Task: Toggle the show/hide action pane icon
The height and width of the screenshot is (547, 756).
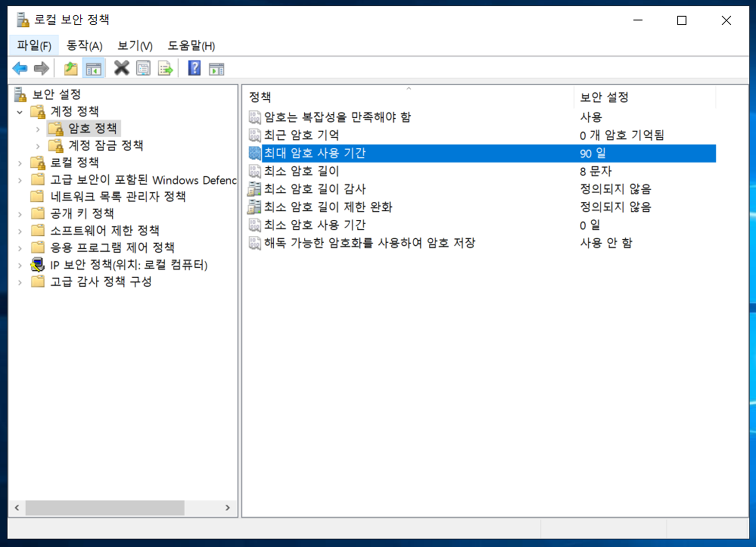Action: tap(216, 69)
